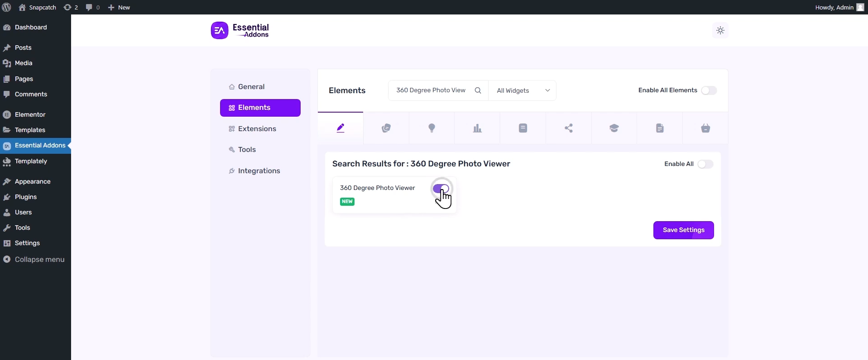Open the share icon social elements tab
The height and width of the screenshot is (360, 868).
point(569,128)
